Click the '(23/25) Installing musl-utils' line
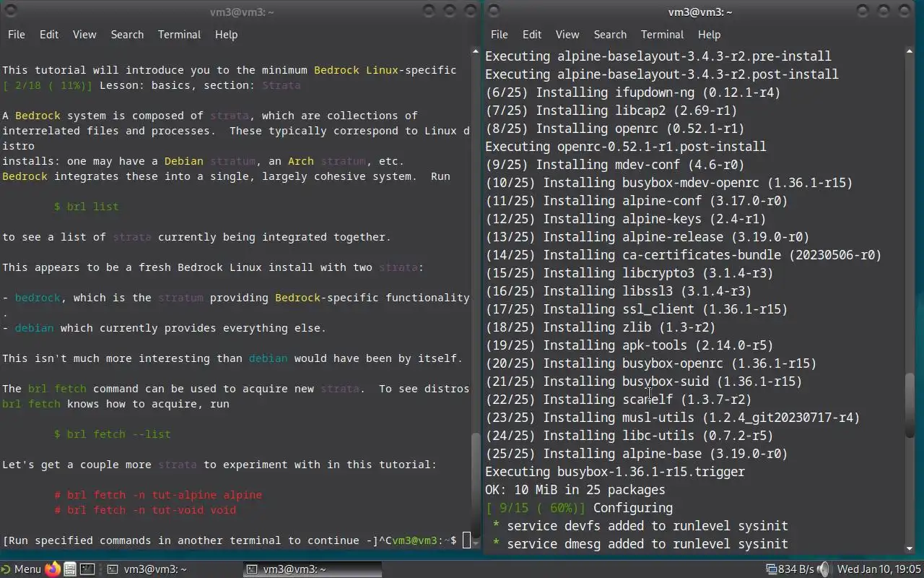Image resolution: width=924 pixels, height=578 pixels. (673, 418)
